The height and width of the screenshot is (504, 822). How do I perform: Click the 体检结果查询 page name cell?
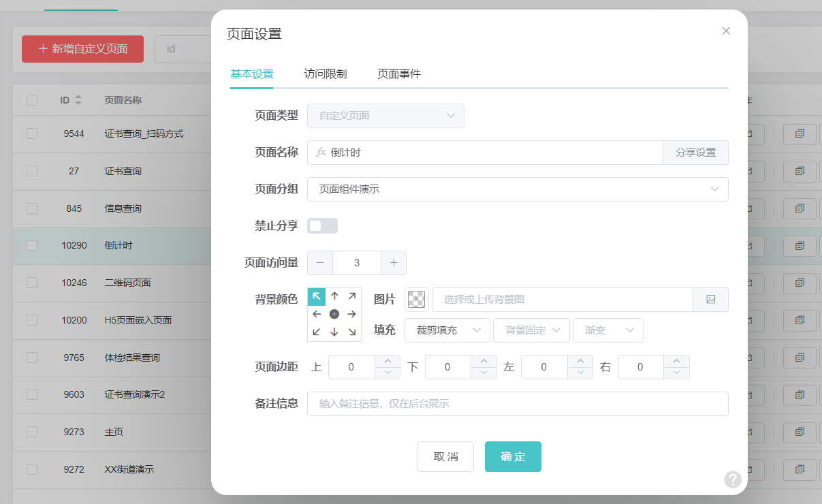coord(133,358)
